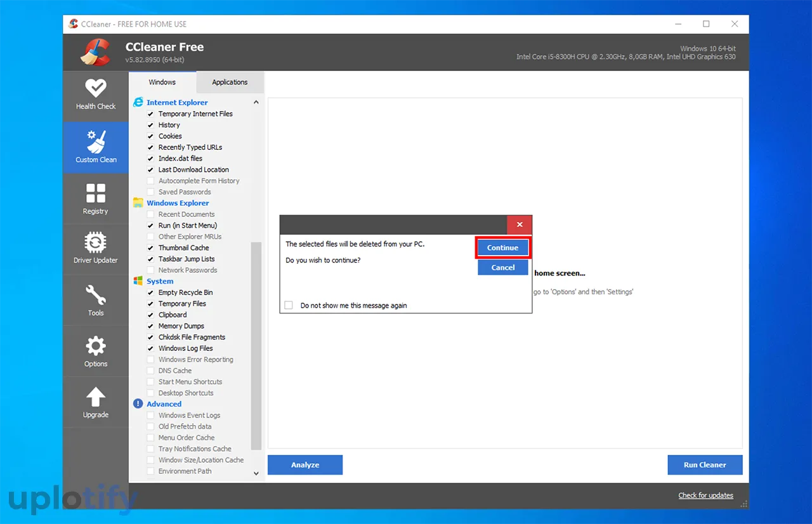Click Windows Error Reporting entry
The image size is (812, 524).
click(x=196, y=359)
